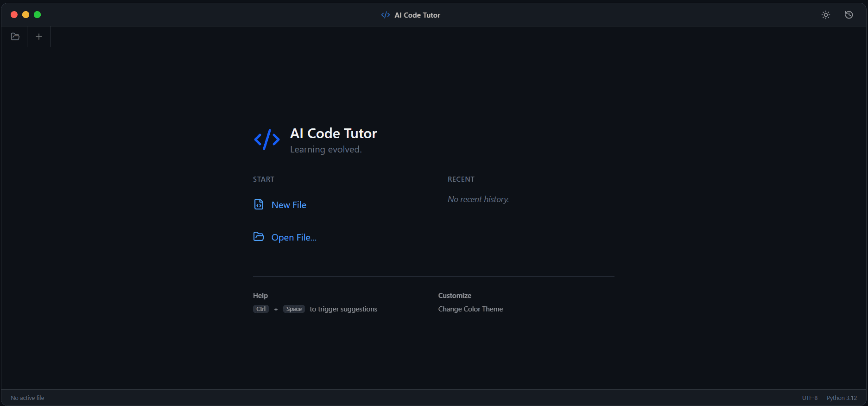
Task: Click the red close window button
Action: click(14, 15)
